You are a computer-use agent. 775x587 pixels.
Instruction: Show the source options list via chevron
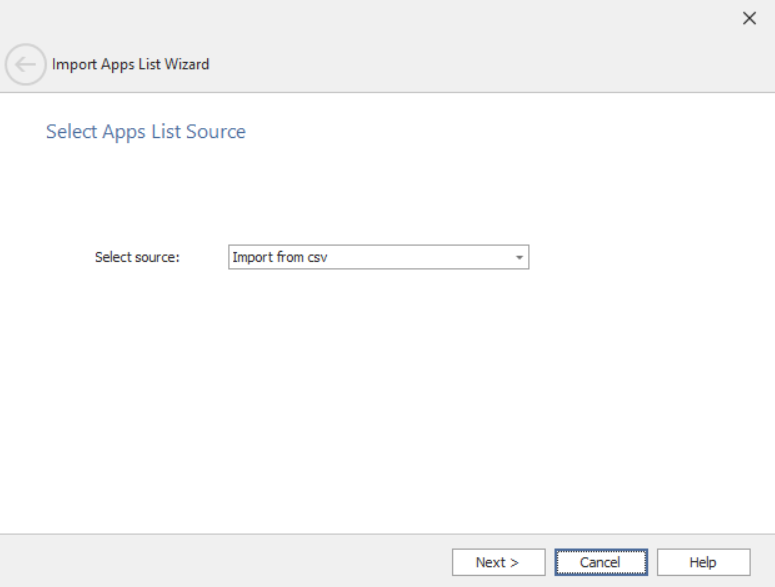pos(519,258)
